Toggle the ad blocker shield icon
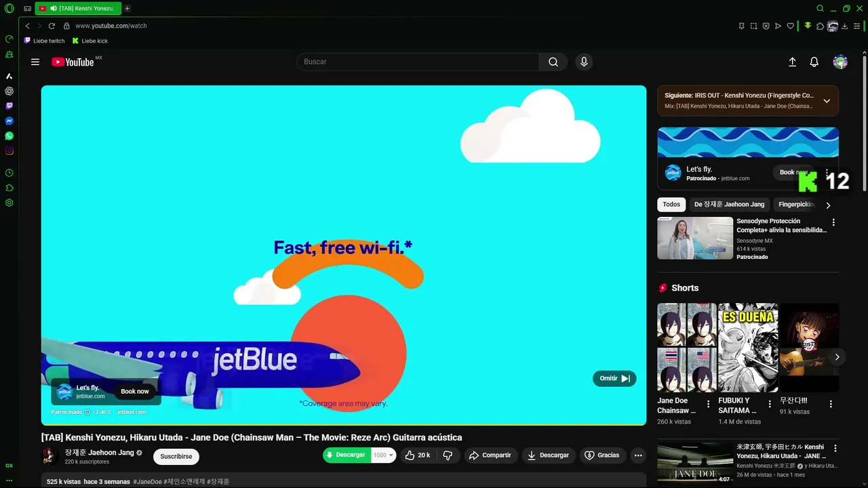This screenshot has width=868, height=488. pyautogui.click(x=766, y=26)
